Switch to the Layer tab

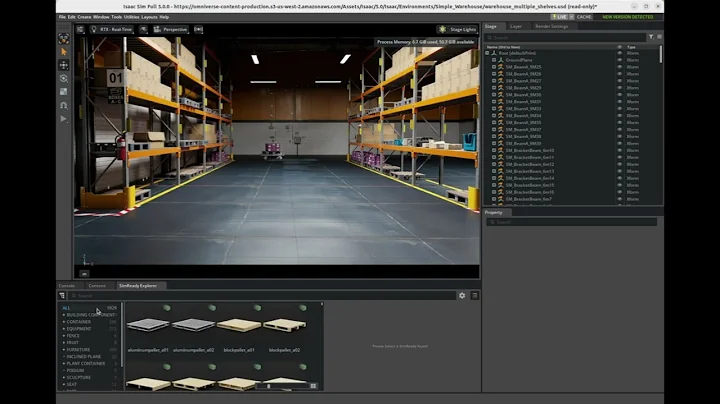[x=516, y=26]
